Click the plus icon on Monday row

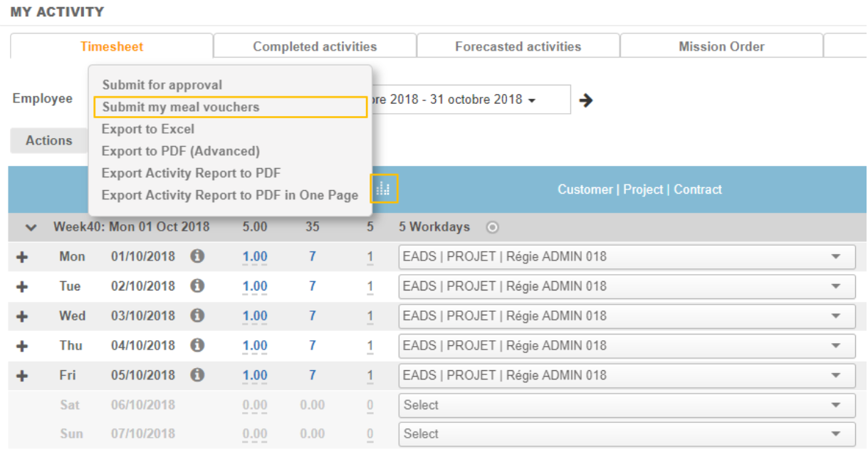click(x=22, y=257)
